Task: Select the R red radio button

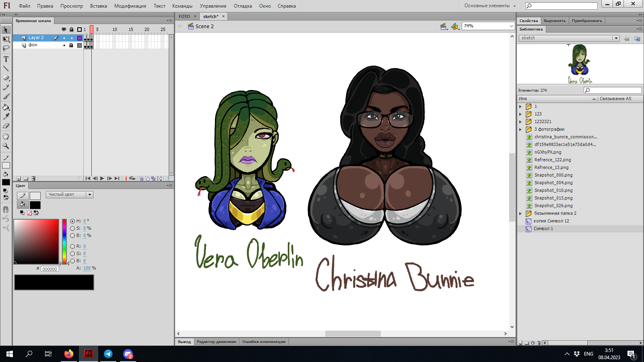Action: [72, 247]
